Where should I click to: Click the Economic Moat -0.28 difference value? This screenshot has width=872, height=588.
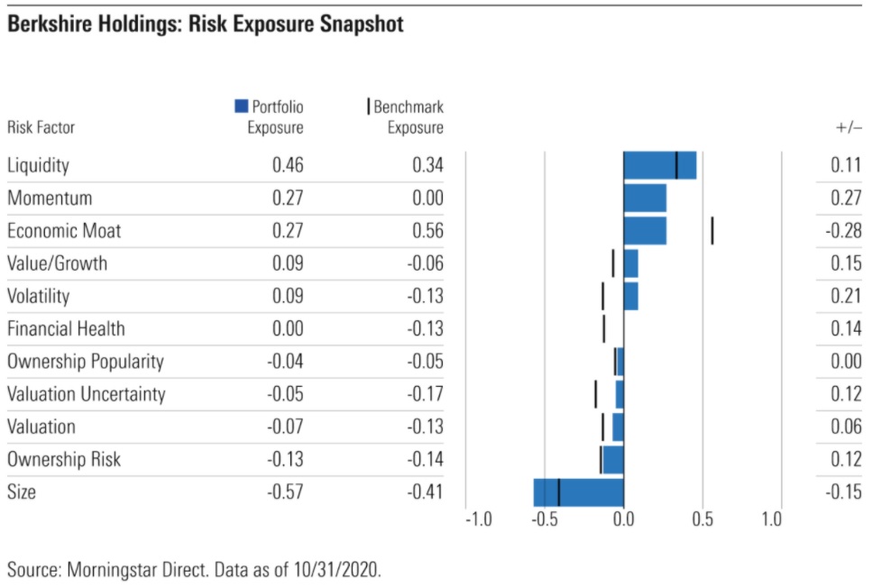coord(844,230)
